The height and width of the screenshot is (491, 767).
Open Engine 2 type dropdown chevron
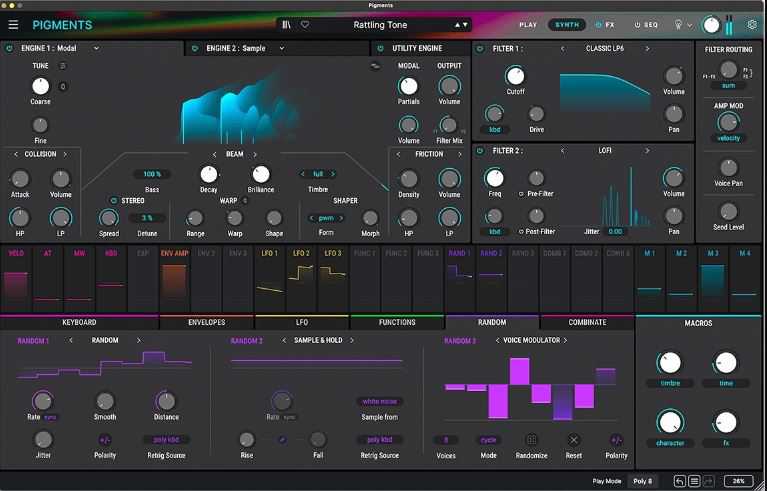click(282, 48)
